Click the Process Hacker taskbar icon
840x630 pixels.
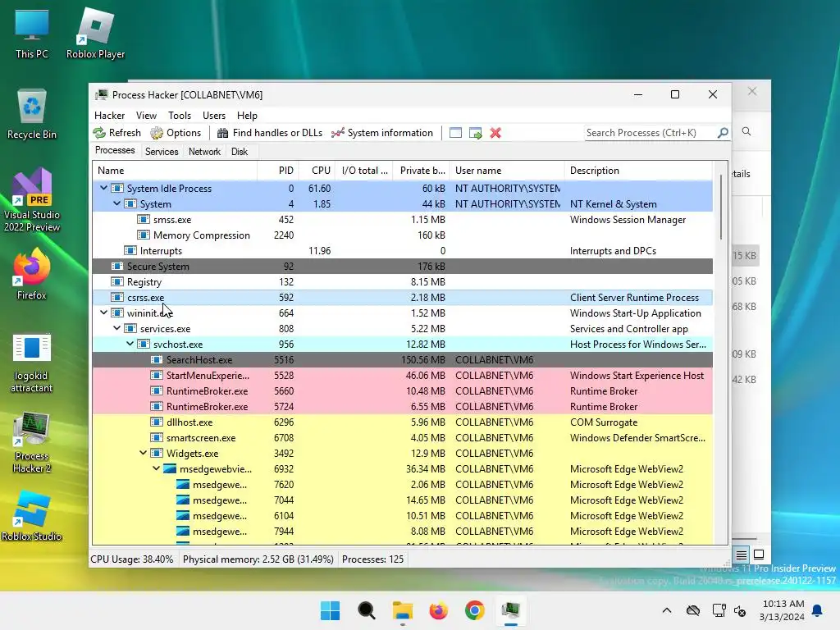pos(510,610)
